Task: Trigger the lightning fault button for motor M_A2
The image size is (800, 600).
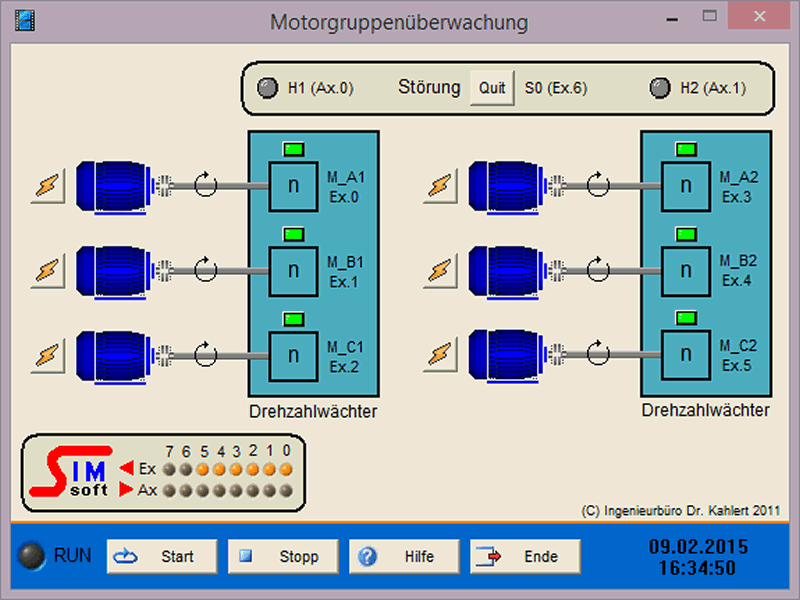Action: coord(440,186)
